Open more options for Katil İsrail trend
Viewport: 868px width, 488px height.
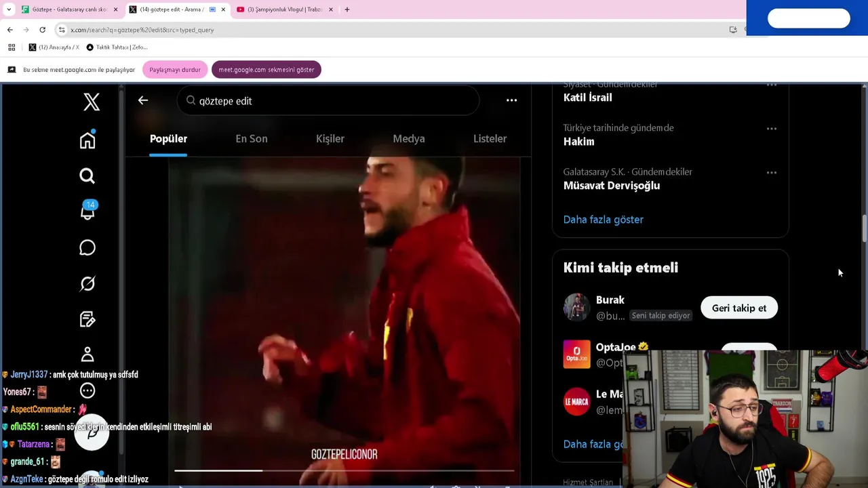tap(771, 85)
